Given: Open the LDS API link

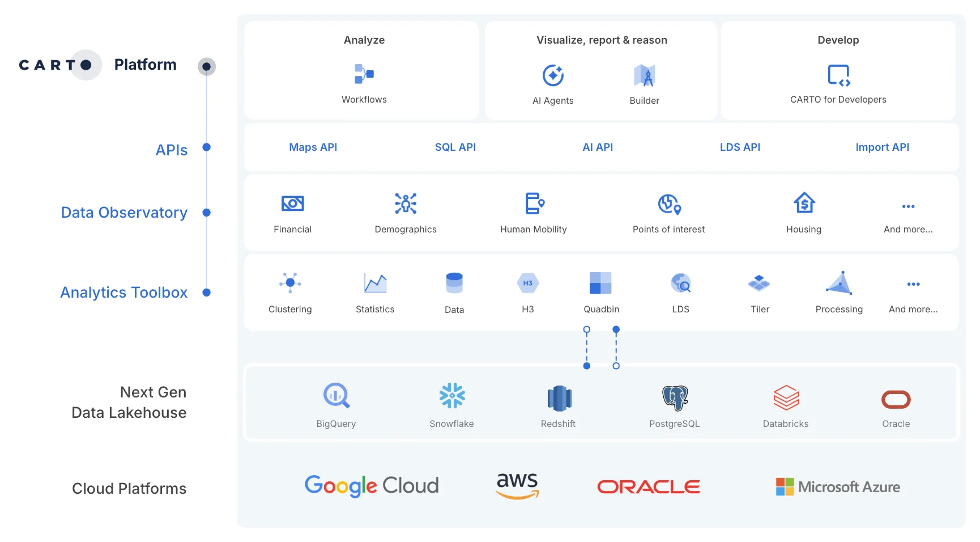Looking at the screenshot, I should pos(740,147).
